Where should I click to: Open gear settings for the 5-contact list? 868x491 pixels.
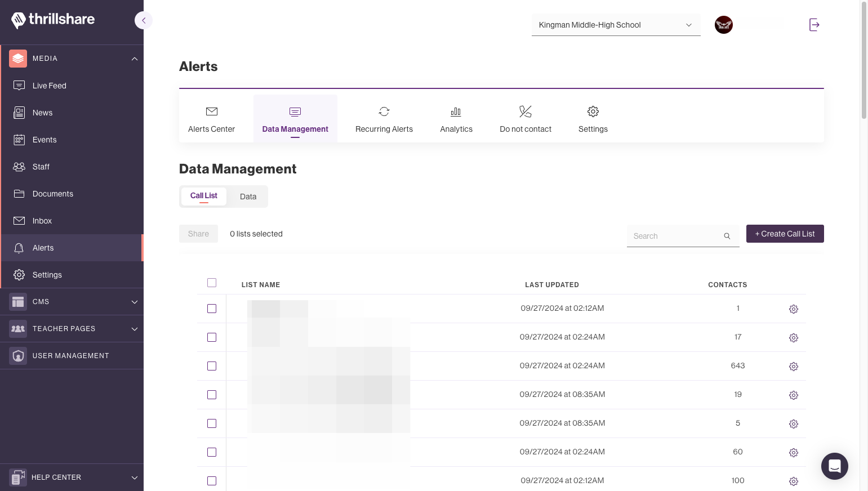[x=794, y=424]
